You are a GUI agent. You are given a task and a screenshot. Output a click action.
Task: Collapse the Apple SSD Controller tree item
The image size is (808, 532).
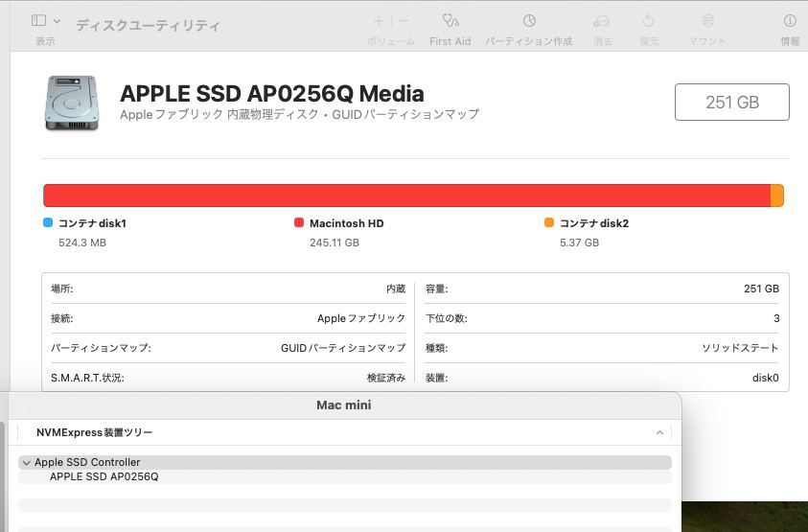coord(26,462)
